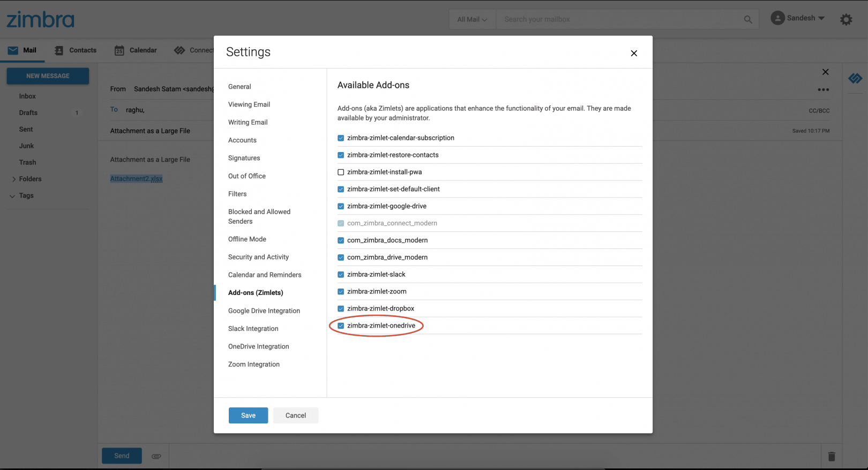Screen dimensions: 868x470
Task: Click the New Message button
Action: point(48,76)
